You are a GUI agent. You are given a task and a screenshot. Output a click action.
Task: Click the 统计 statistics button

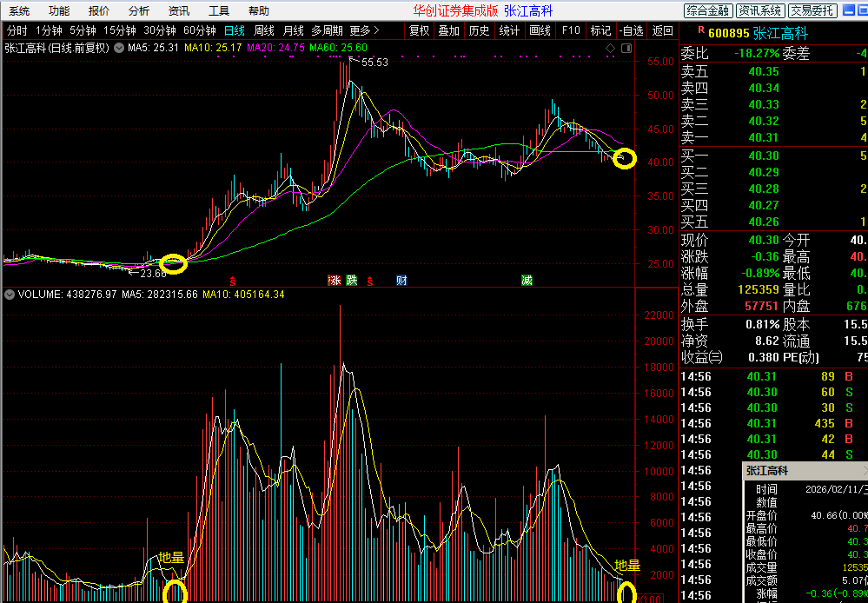tap(509, 31)
